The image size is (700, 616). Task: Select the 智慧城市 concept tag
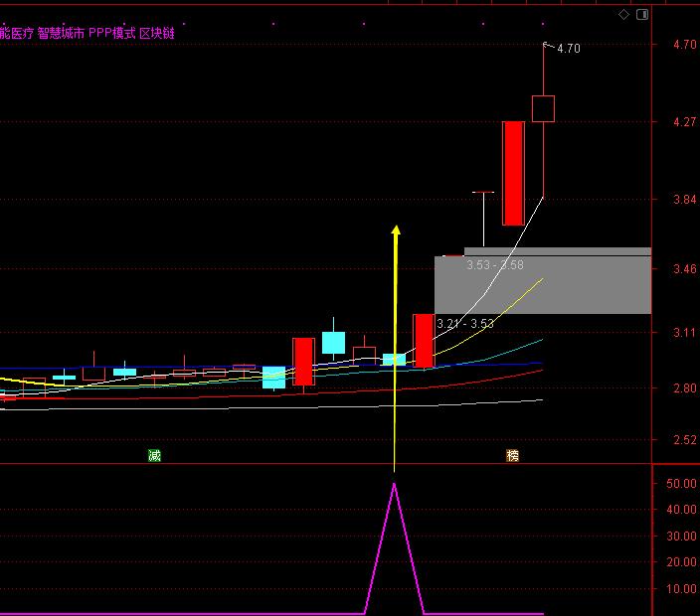(61, 33)
